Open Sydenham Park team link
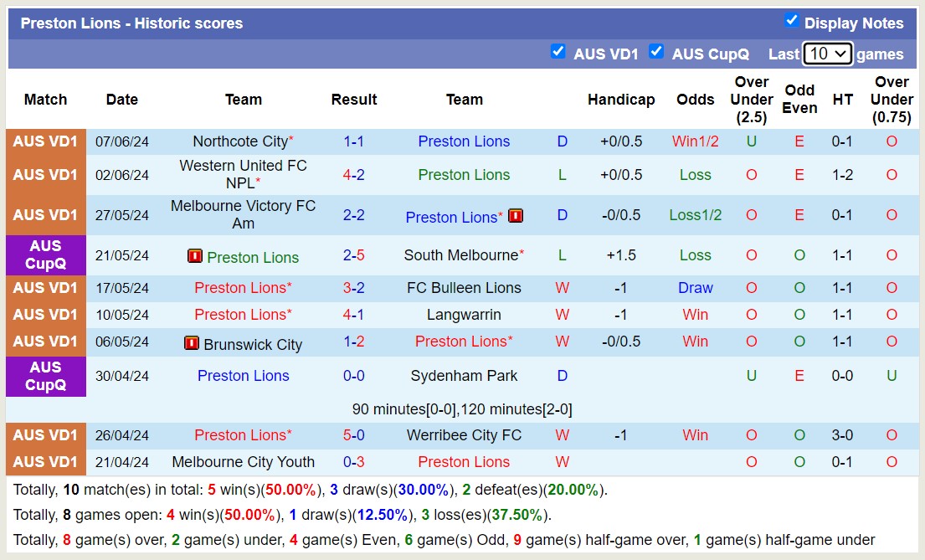The image size is (925, 560). (x=464, y=376)
